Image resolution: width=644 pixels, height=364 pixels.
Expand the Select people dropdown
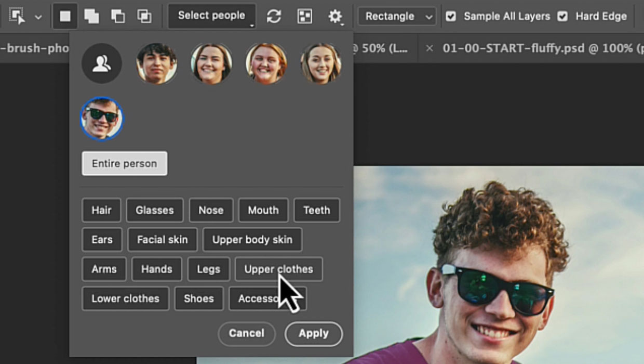point(211,16)
